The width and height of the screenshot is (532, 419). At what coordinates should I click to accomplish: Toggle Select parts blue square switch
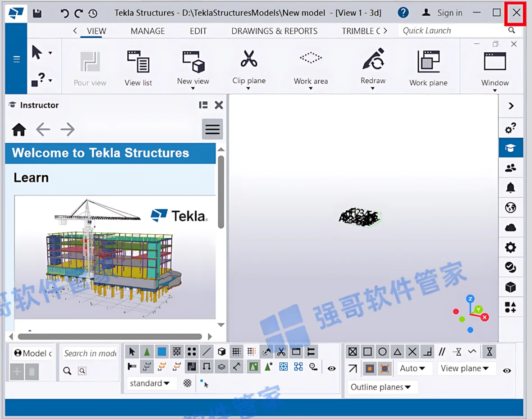click(x=162, y=352)
